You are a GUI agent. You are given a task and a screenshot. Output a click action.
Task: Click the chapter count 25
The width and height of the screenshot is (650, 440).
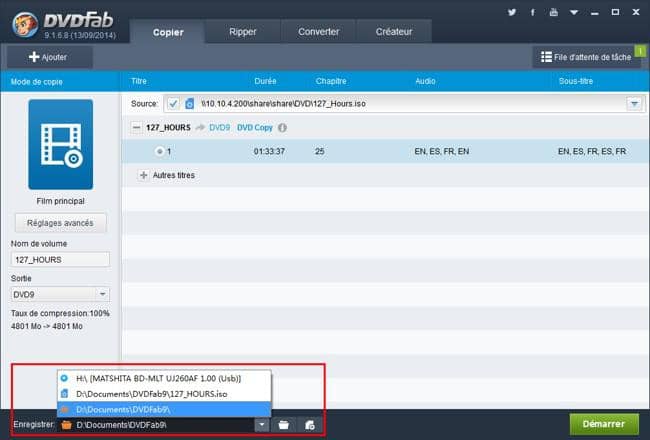[320, 151]
